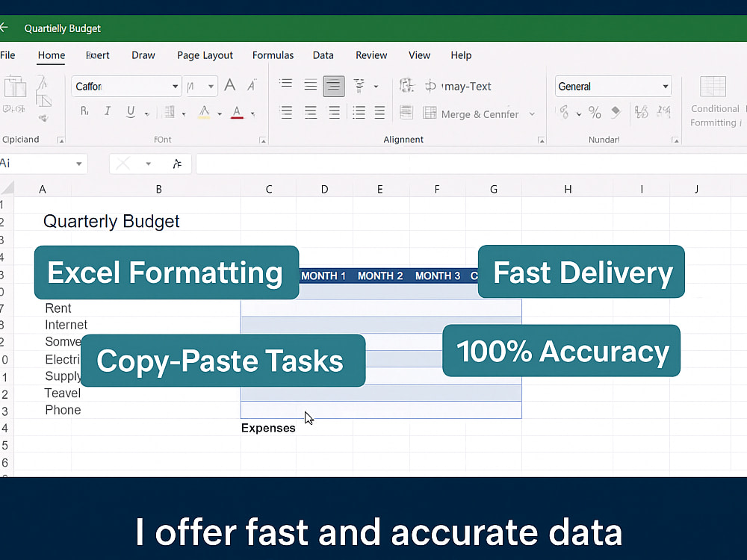The width and height of the screenshot is (747, 560).
Task: Click the MONTH 2 header cell
Action: (x=380, y=276)
